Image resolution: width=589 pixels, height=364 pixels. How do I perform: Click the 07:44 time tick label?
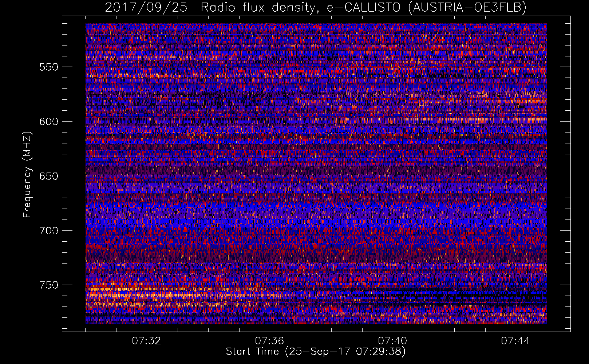click(515, 341)
